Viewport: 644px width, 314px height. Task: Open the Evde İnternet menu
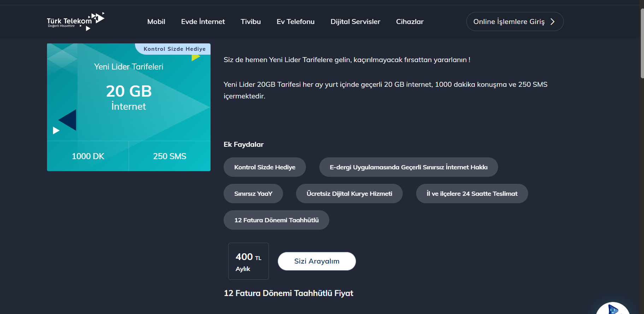click(203, 22)
